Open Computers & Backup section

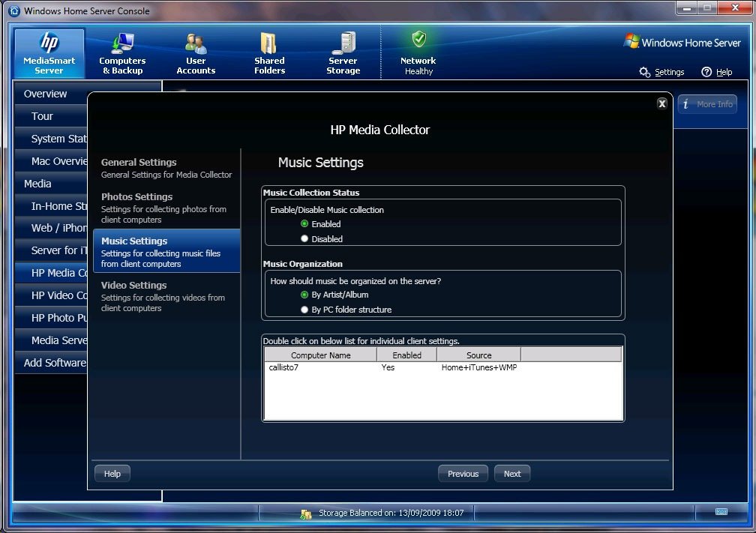(x=122, y=53)
